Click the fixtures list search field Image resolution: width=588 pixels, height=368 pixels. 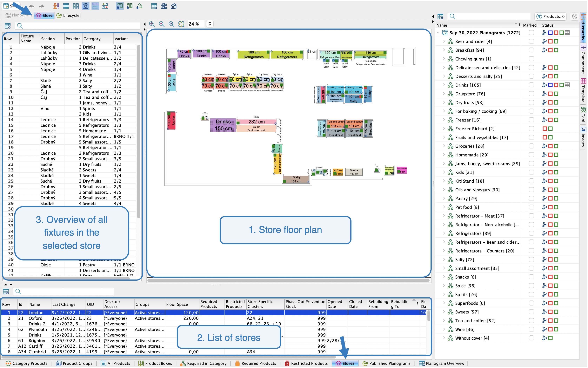pyautogui.click(x=78, y=26)
